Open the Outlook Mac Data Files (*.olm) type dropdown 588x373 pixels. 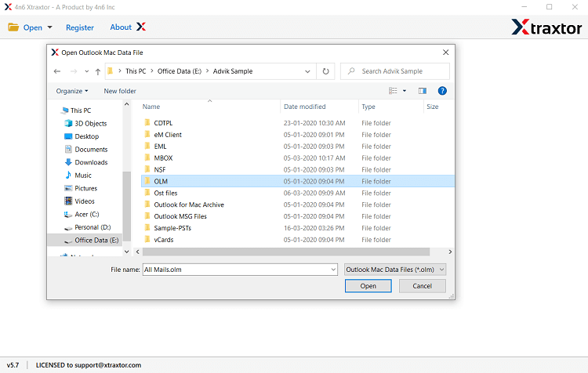click(395, 270)
